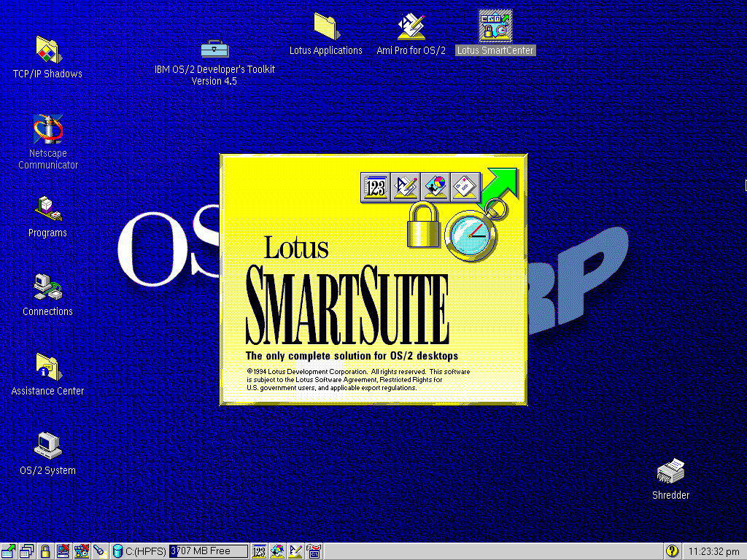The height and width of the screenshot is (560, 747).
Task: Click the 11:23:32 pm clock display
Action: tap(713, 551)
